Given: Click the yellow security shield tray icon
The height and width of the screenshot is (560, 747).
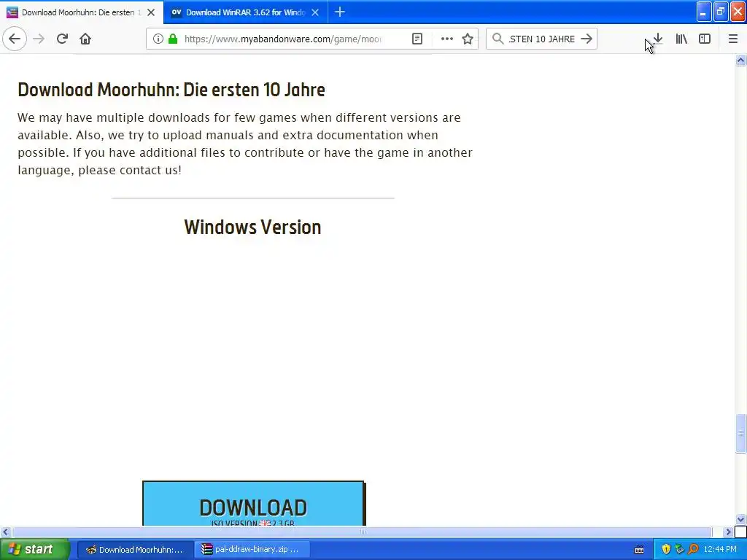Looking at the screenshot, I should coord(666,550).
